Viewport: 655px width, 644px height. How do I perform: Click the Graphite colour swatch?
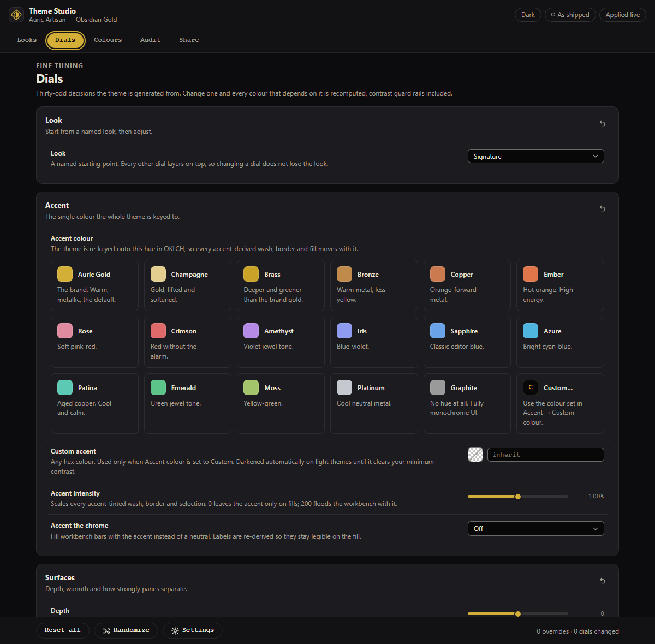click(438, 387)
